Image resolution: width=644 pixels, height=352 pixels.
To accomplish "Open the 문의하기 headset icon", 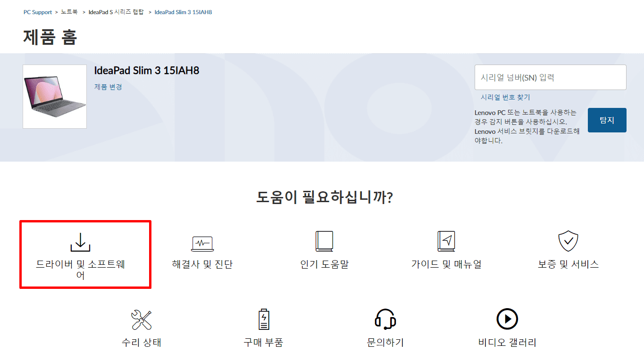I will click(385, 319).
